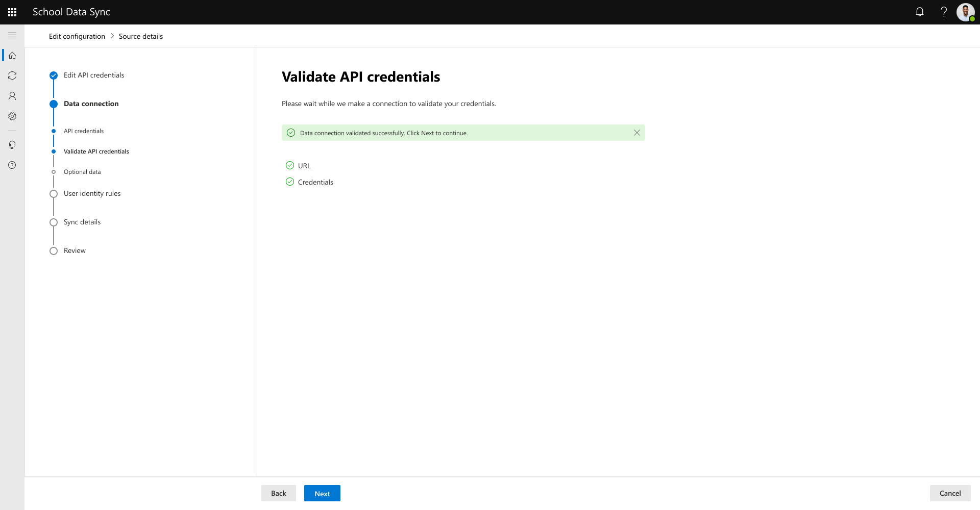Go to the Review step
Screen dimensions: 980x510
point(75,250)
